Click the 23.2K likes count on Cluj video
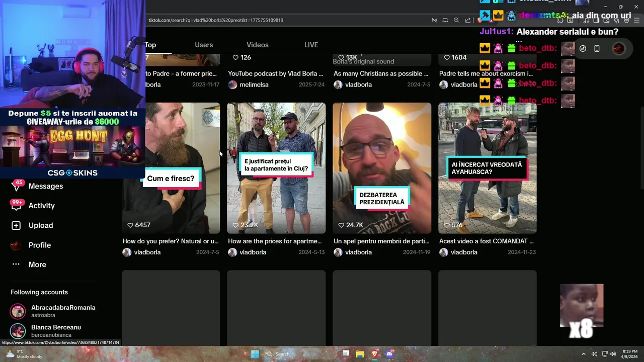 coord(245,225)
